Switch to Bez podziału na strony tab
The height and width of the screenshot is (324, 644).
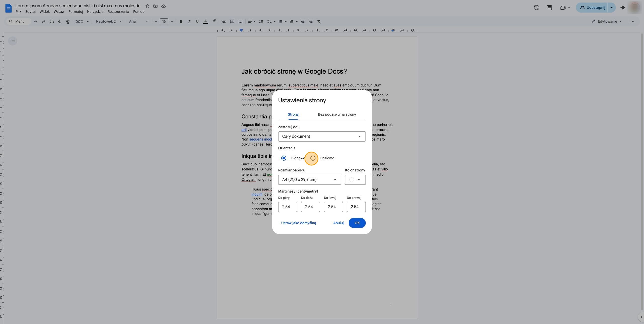coord(337,114)
